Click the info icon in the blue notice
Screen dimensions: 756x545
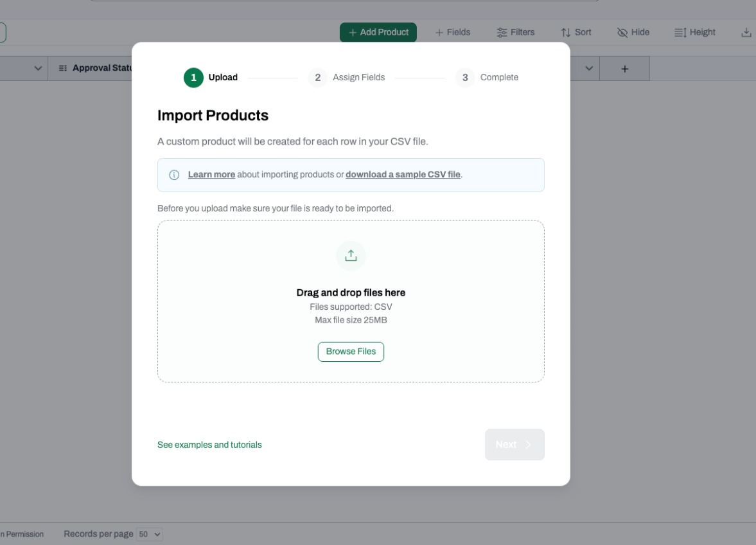point(174,175)
